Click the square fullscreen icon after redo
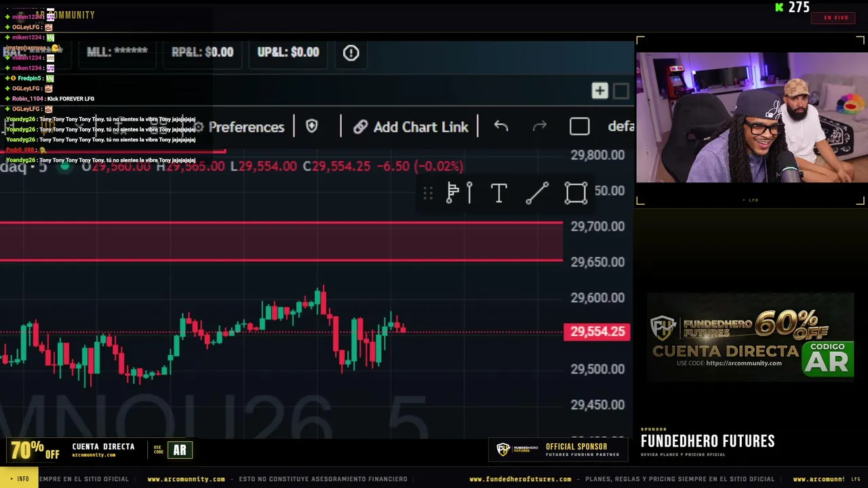Viewport: 868px width, 488px height. (579, 127)
